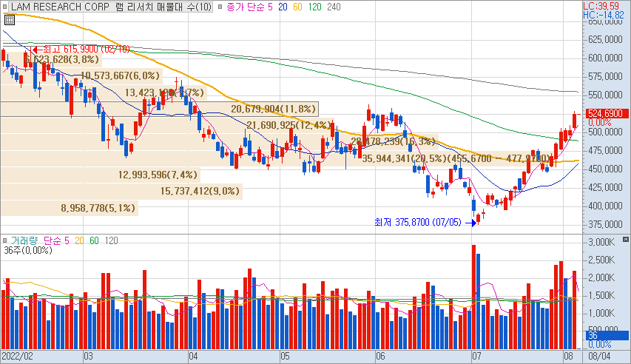
Task: Select the 단순 5 volume average legend
Action: click(56, 240)
